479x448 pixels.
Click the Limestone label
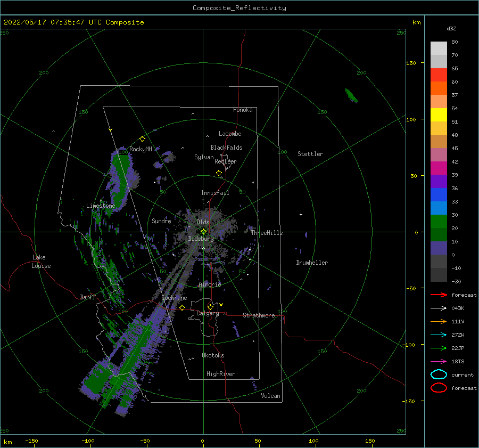point(101,206)
